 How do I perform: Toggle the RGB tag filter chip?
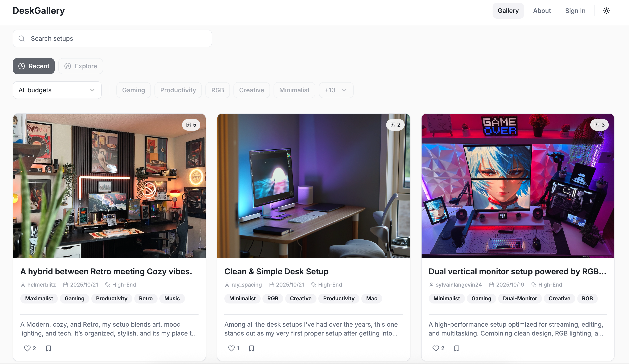click(217, 90)
